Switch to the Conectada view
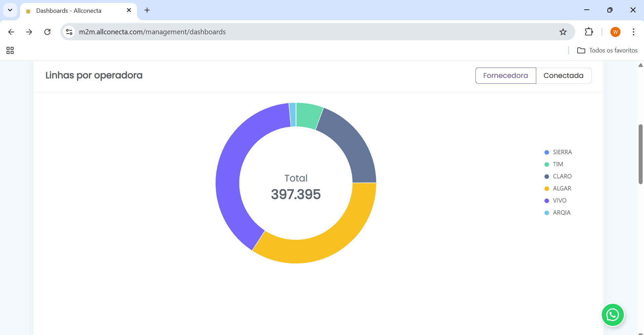 (x=563, y=76)
